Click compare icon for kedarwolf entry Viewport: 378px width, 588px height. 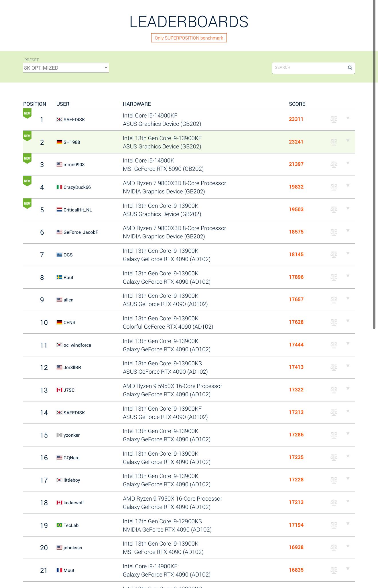pos(334,502)
